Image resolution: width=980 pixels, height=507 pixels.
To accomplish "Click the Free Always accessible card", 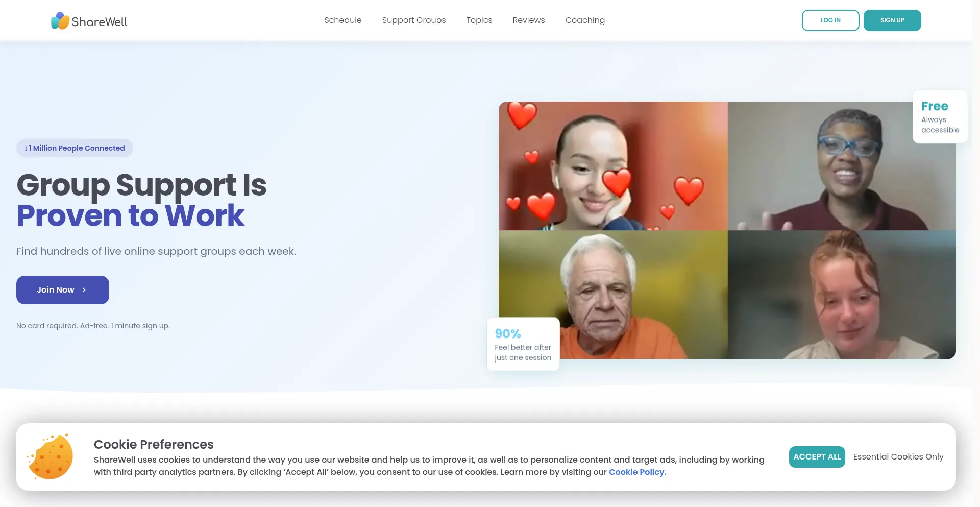I will point(940,117).
